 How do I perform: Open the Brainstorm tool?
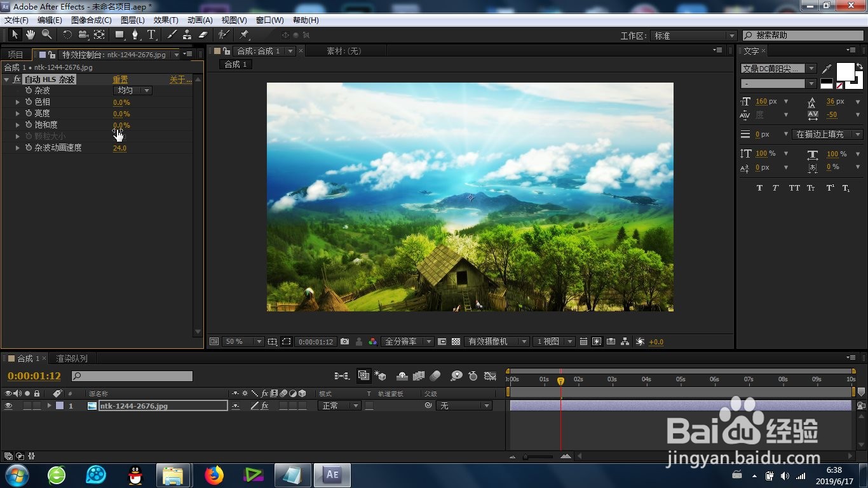[456, 376]
